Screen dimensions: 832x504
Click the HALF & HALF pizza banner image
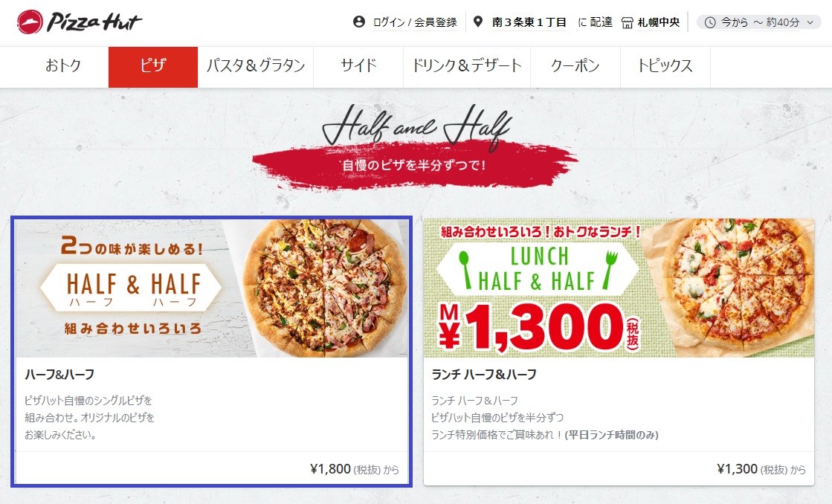(212, 288)
